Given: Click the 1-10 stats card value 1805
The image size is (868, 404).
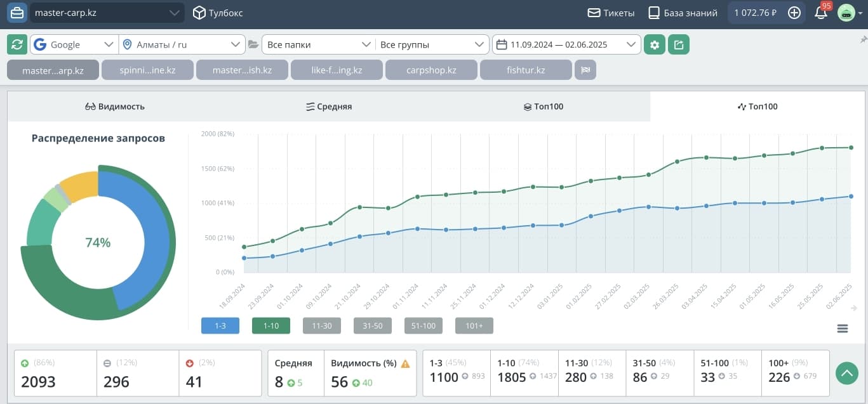Looking at the screenshot, I should [x=512, y=377].
